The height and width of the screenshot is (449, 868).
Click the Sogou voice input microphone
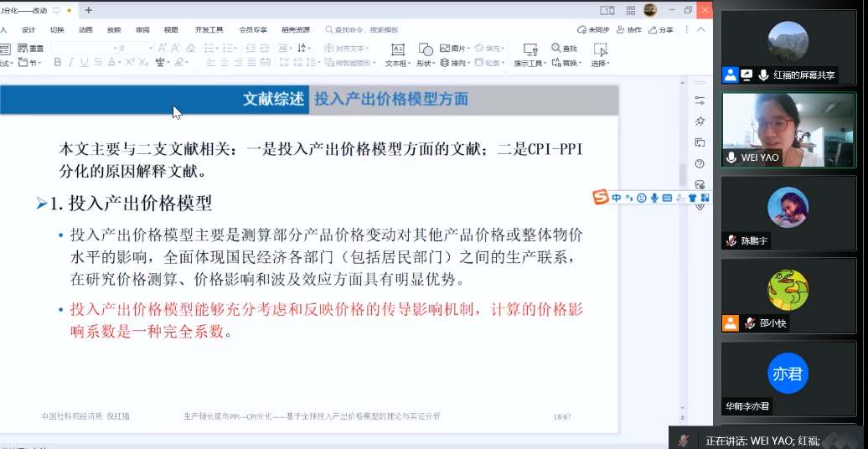[x=654, y=198]
